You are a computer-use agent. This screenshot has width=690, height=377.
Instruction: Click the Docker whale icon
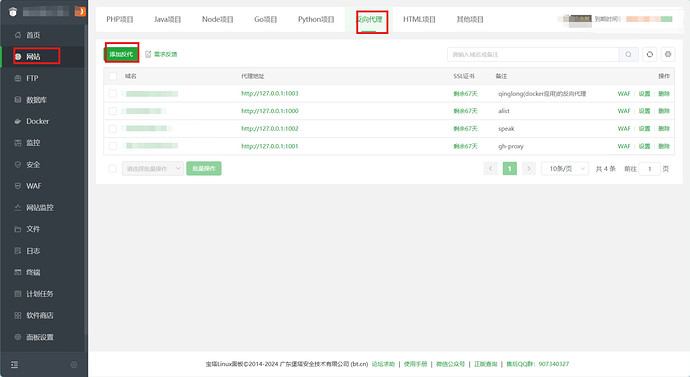(18, 121)
